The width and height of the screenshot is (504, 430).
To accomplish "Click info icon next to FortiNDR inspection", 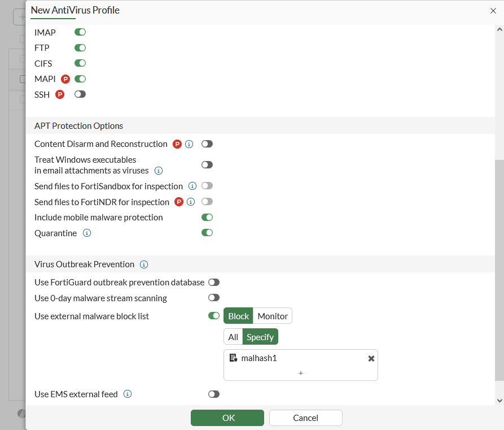I will pos(191,202).
